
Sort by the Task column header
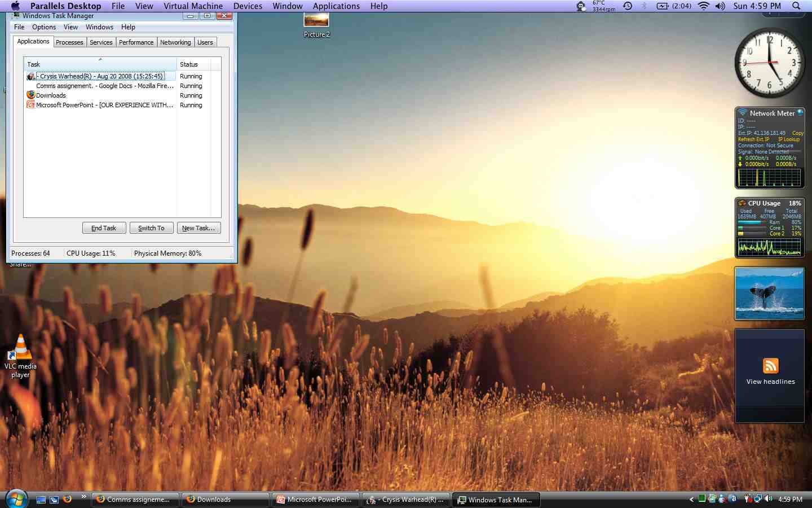[x=100, y=64]
